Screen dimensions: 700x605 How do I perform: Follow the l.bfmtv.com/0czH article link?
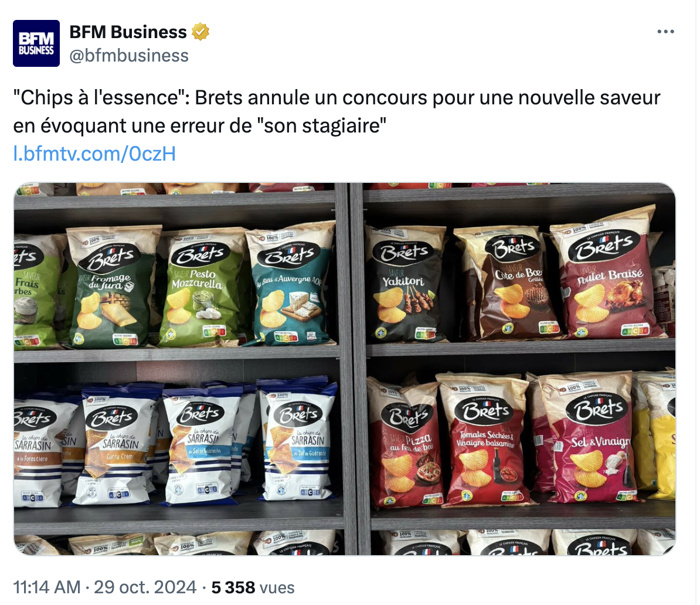click(94, 154)
